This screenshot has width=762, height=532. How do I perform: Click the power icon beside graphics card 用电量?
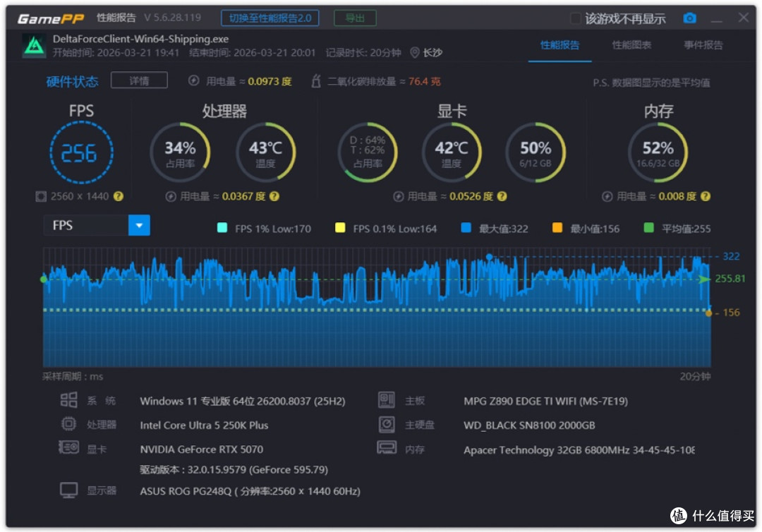point(399,196)
